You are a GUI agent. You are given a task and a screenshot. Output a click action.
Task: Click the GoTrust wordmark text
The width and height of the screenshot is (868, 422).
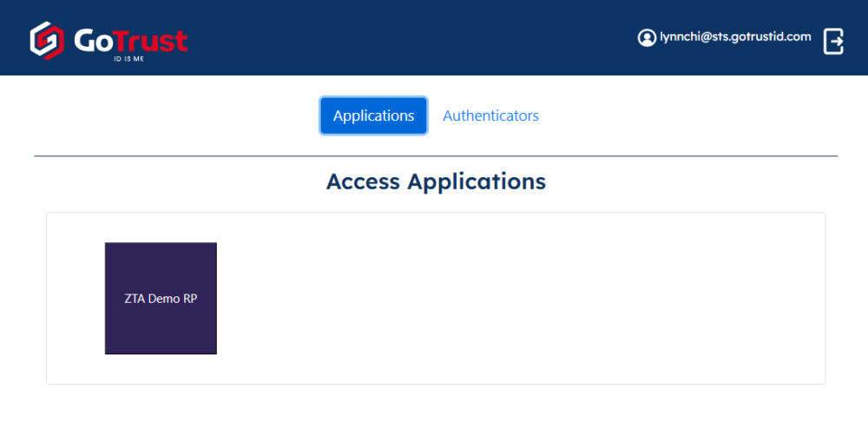click(130, 40)
